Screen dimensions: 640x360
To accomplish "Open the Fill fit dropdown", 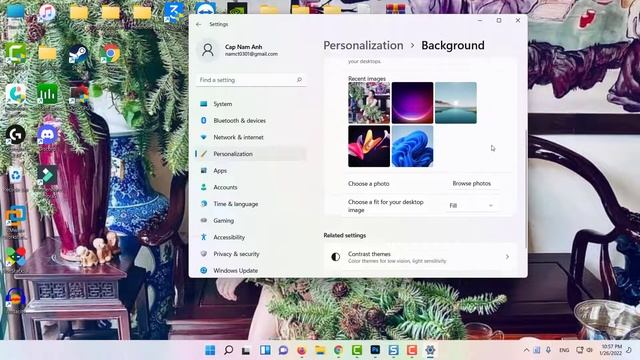I will click(x=471, y=205).
